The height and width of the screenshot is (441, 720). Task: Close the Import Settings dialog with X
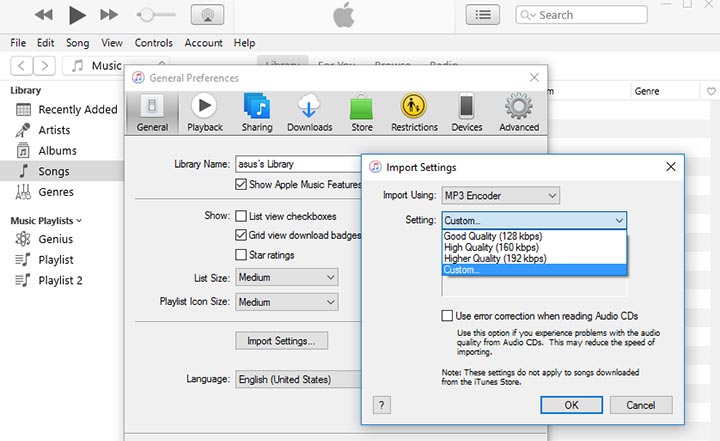[x=671, y=167]
